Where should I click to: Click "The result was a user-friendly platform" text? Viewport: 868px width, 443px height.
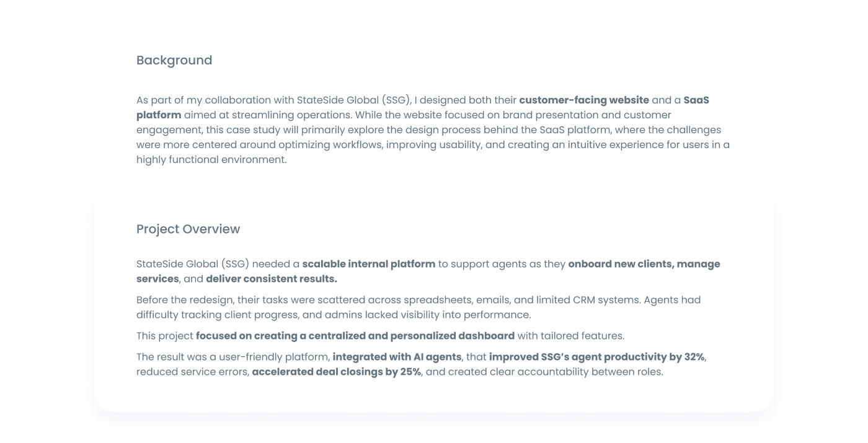[232, 357]
